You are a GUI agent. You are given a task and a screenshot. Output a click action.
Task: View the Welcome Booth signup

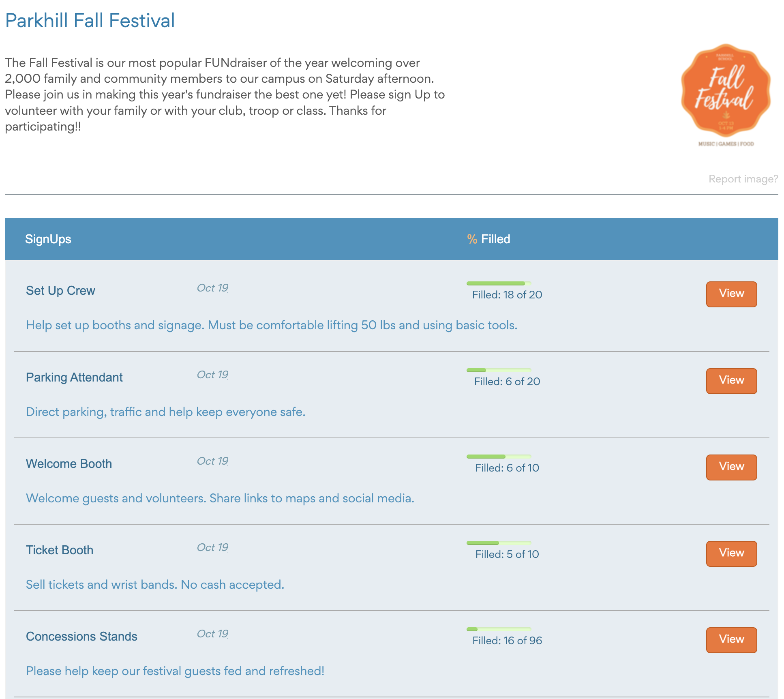731,467
